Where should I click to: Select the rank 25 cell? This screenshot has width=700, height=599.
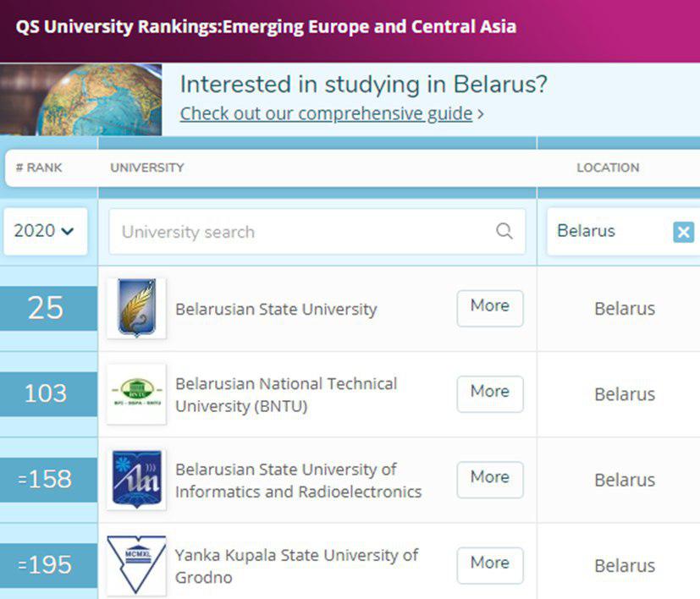coord(48,308)
